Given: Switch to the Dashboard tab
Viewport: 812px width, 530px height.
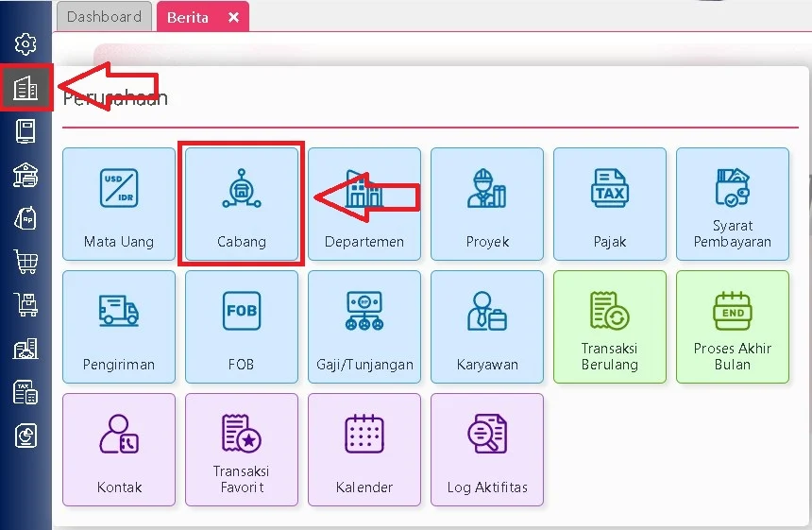Looking at the screenshot, I should pos(104,17).
